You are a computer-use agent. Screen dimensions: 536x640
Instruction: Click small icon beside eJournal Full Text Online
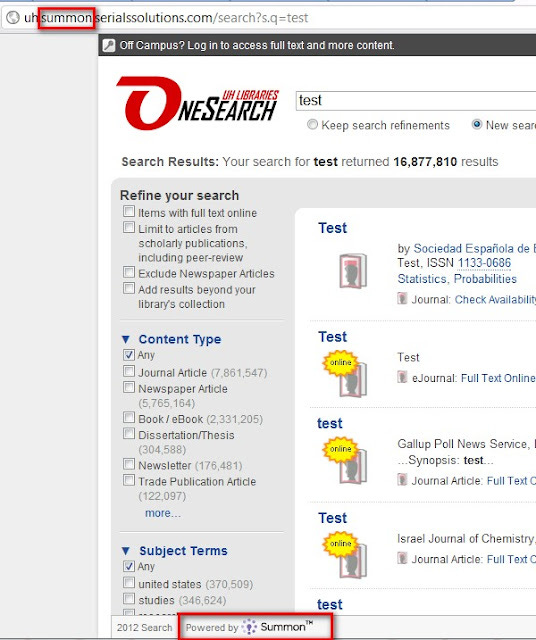click(x=402, y=377)
